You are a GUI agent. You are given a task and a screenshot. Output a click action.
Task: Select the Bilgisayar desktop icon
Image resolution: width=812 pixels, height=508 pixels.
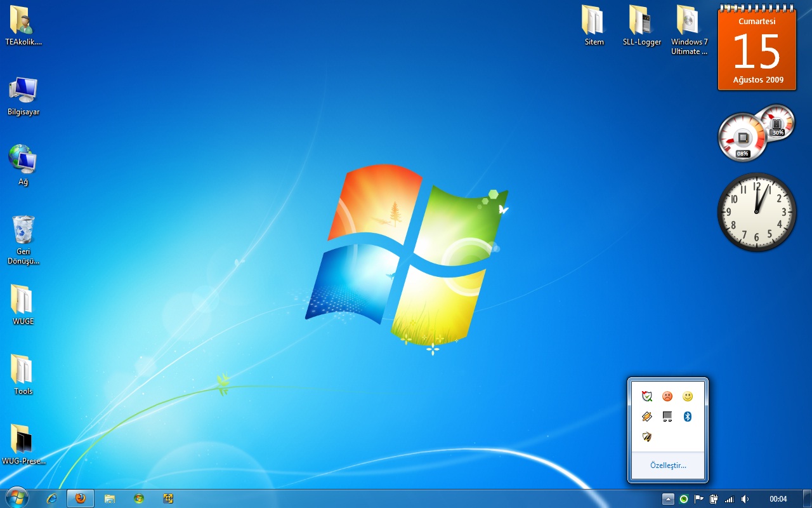23,97
